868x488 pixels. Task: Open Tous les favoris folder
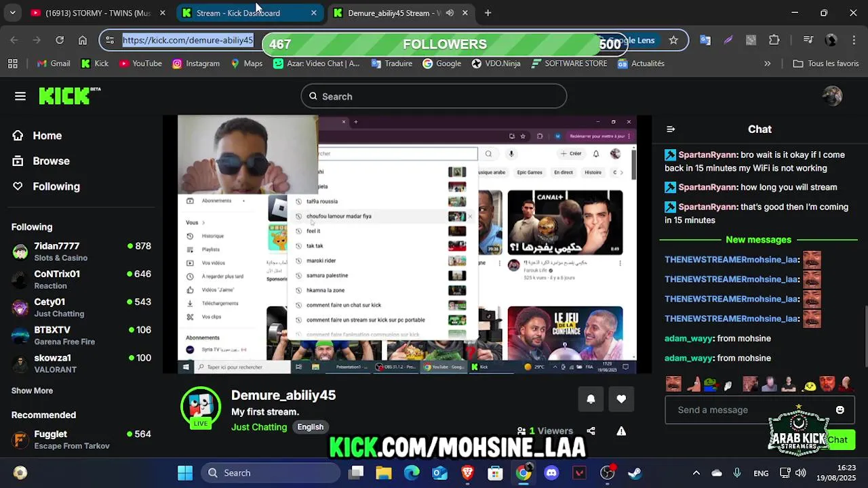coord(826,64)
